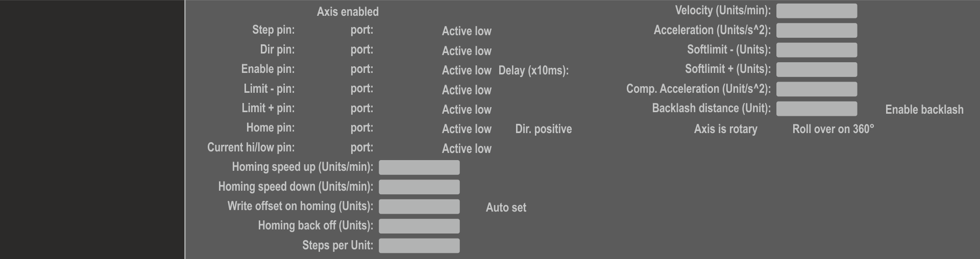Click the Backlash distance (Unit) field
The image size is (980, 259).
point(816,109)
